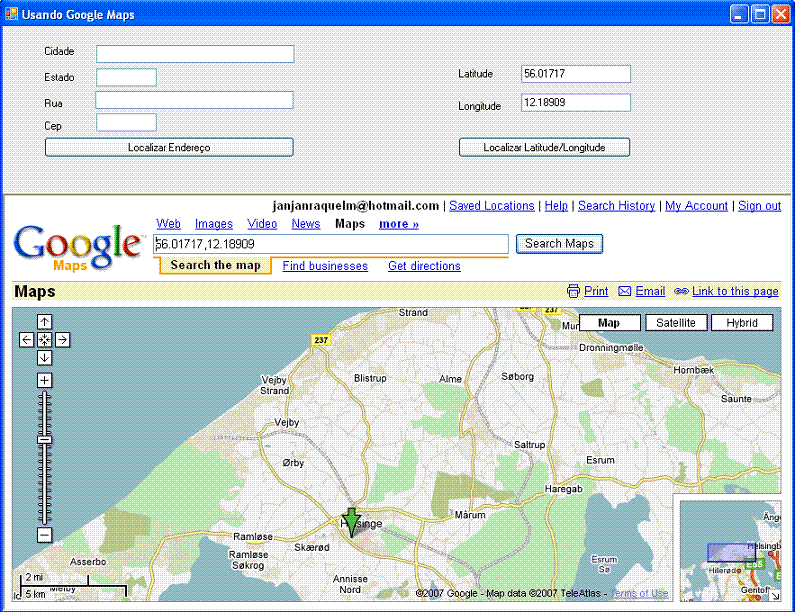Click the green location marker on map

(x=351, y=521)
